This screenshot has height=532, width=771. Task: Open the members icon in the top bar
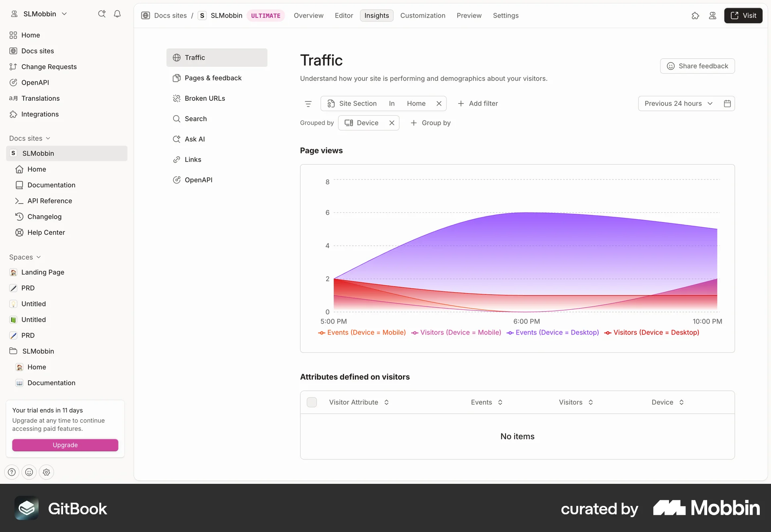click(x=712, y=16)
